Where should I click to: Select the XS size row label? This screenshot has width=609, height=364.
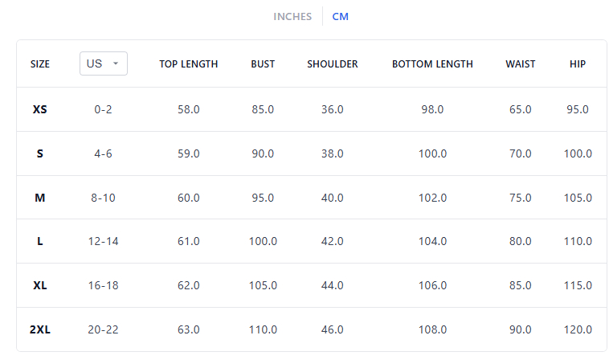[x=40, y=109]
